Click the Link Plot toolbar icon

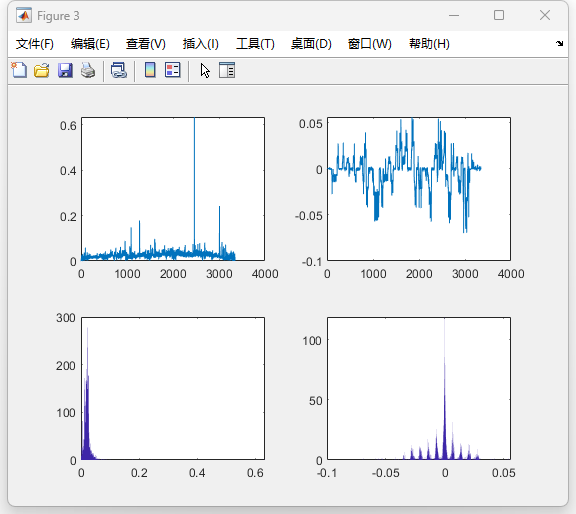click(x=119, y=70)
